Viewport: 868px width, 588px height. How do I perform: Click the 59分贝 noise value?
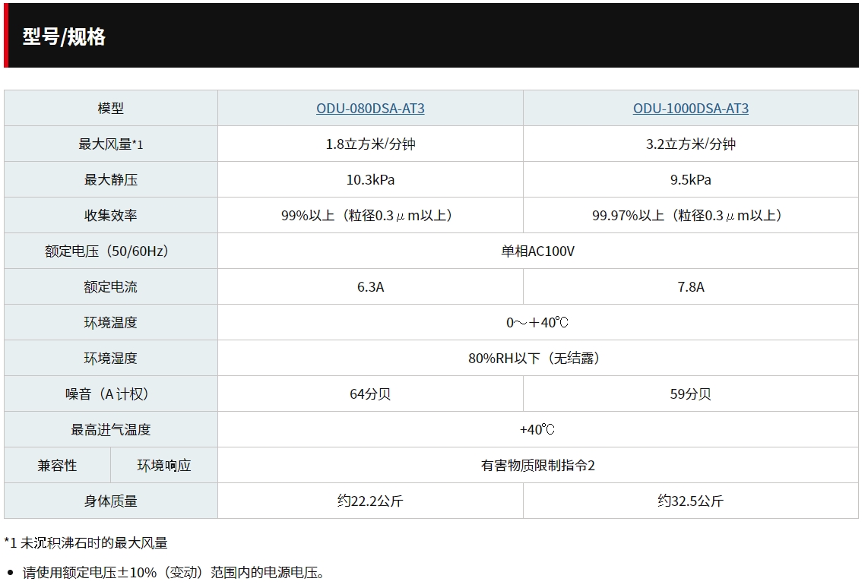[690, 394]
